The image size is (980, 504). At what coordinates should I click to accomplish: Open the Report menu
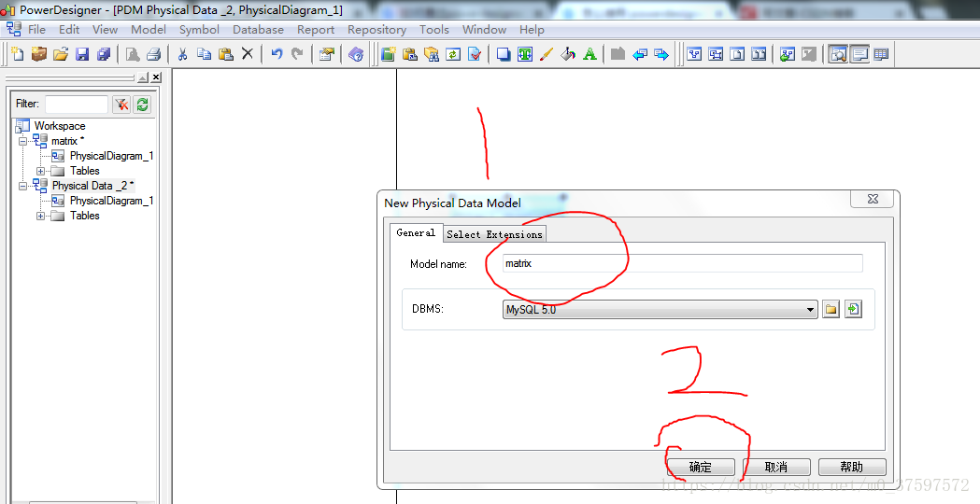[x=316, y=29]
